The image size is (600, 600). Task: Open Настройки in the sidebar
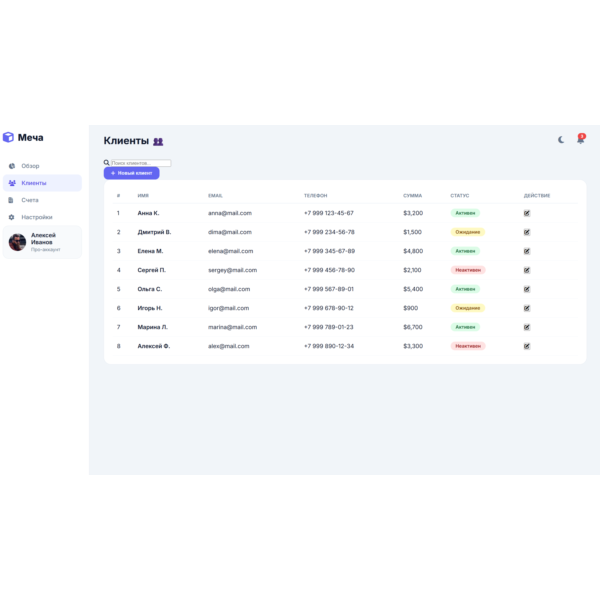click(42, 217)
